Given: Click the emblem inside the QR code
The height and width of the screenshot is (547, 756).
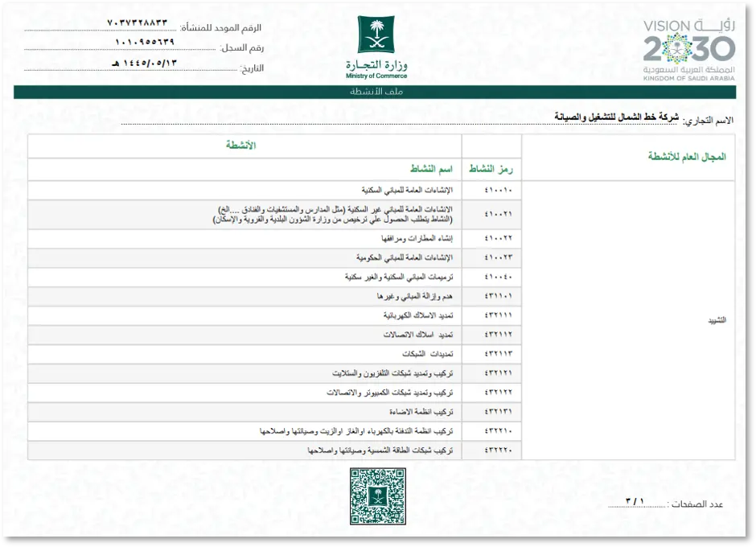Looking at the screenshot, I should (377, 496).
